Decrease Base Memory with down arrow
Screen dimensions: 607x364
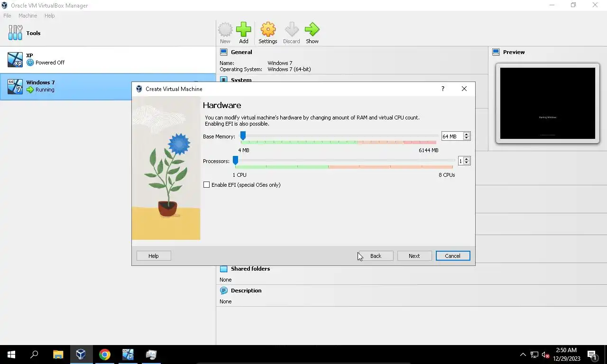(467, 138)
